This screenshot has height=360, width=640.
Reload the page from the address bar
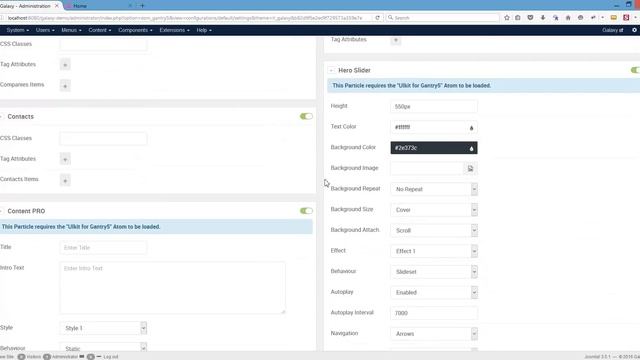(378, 18)
